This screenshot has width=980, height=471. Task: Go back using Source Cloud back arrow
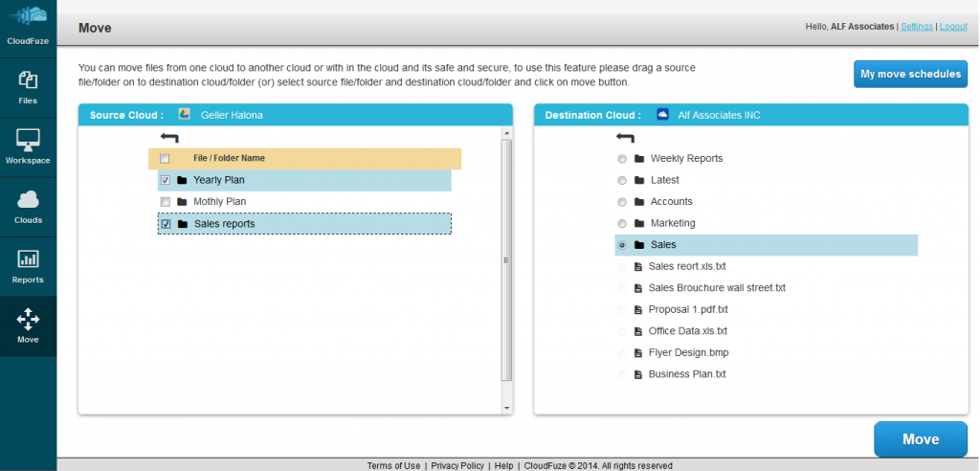[x=169, y=138]
